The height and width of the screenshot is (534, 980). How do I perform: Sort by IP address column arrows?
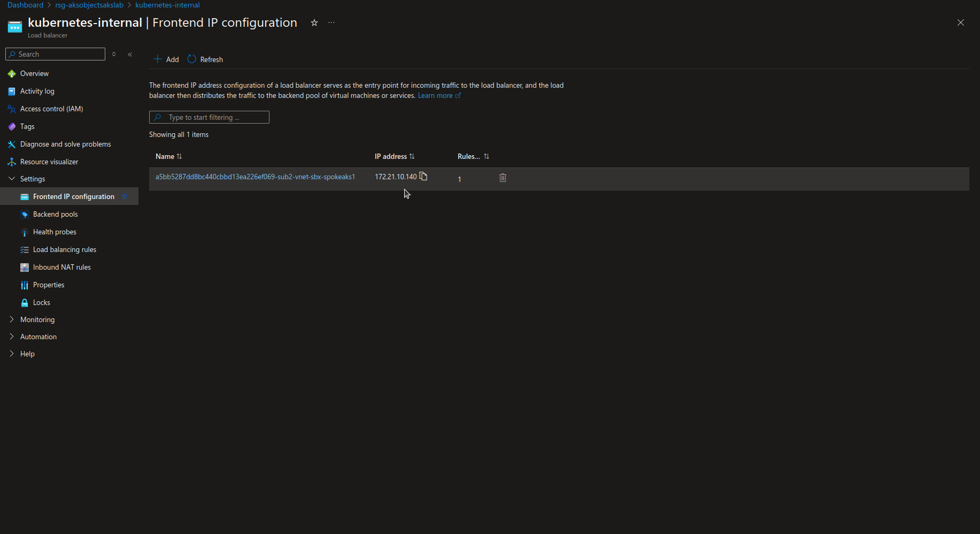pos(412,156)
